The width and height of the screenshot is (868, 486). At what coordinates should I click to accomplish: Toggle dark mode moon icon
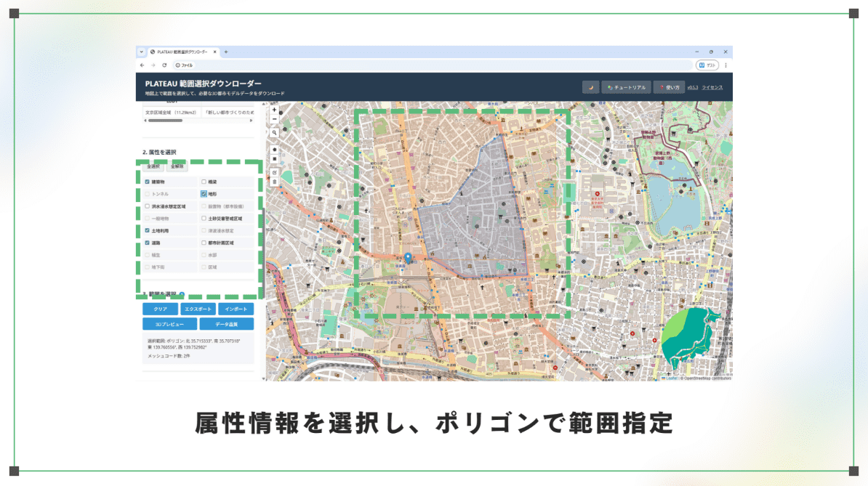coord(590,87)
